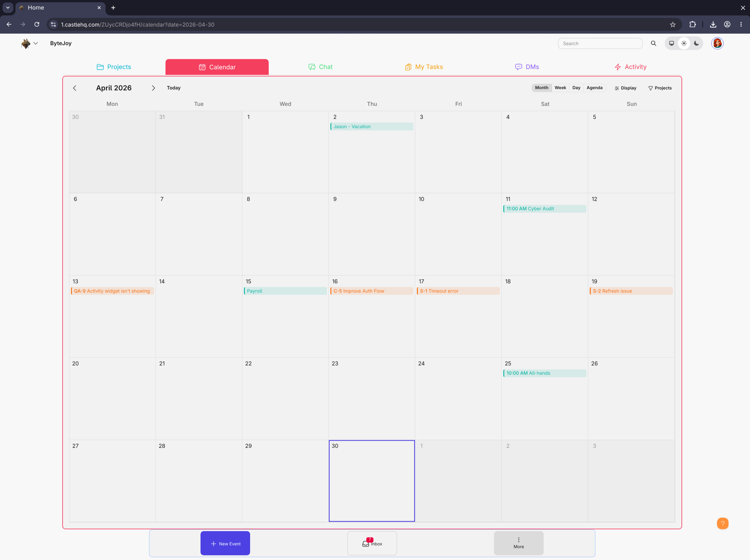Open the S-2 Refresh issue task

(631, 291)
